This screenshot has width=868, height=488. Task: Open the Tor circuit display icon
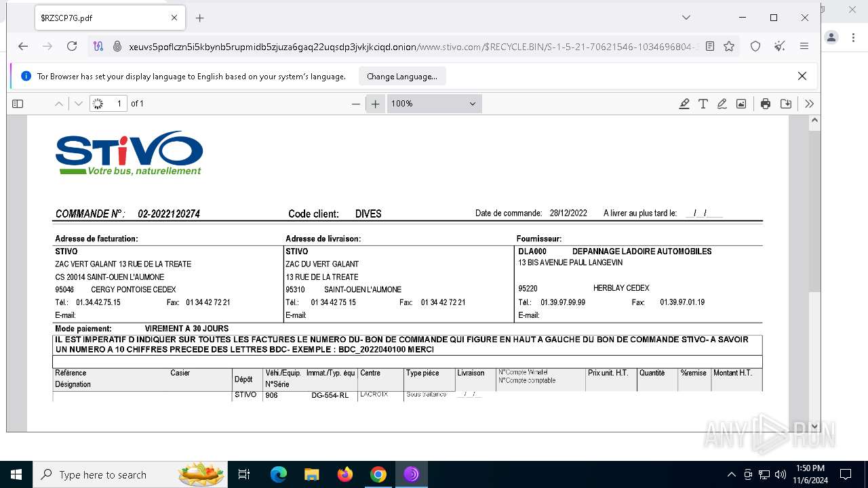99,46
